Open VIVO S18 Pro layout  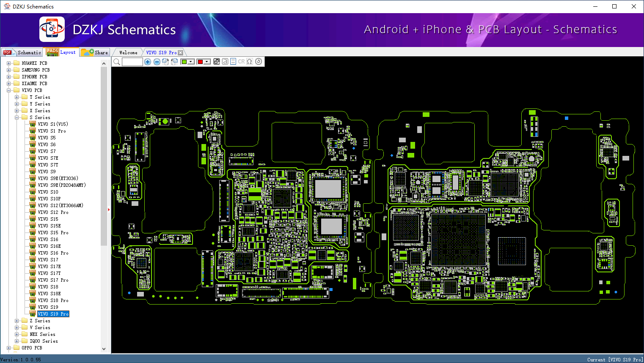(x=53, y=300)
